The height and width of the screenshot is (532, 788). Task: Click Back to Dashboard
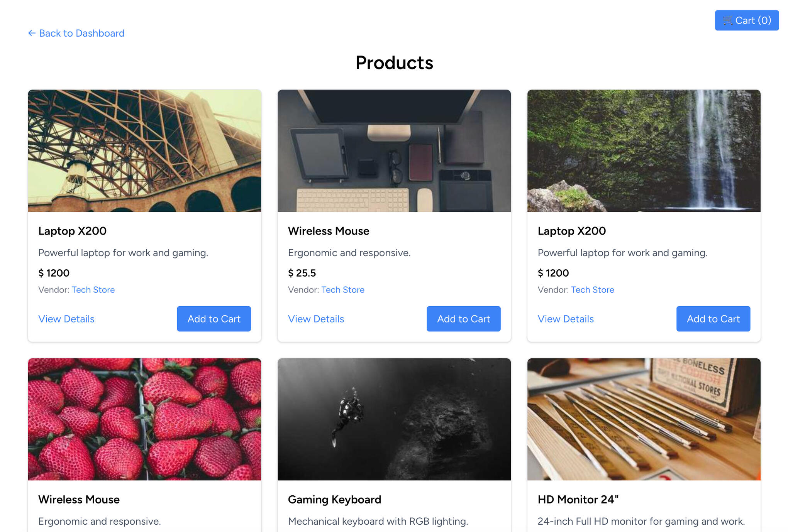click(81, 33)
